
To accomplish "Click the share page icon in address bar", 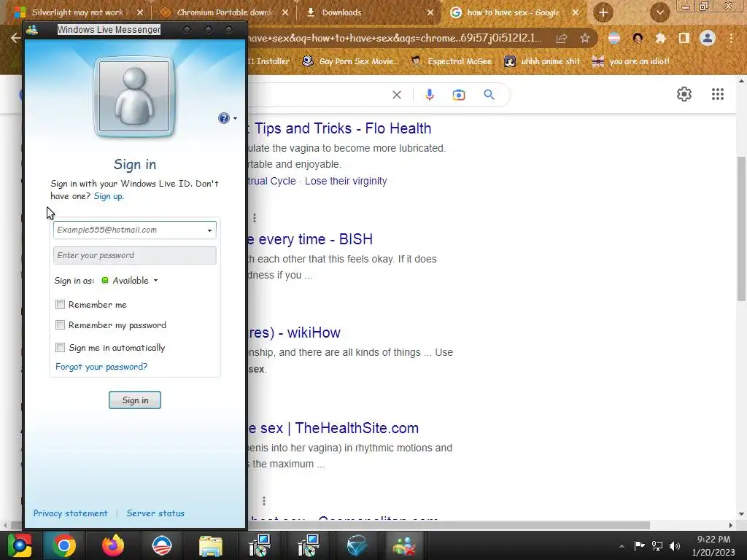I will coord(562,38).
